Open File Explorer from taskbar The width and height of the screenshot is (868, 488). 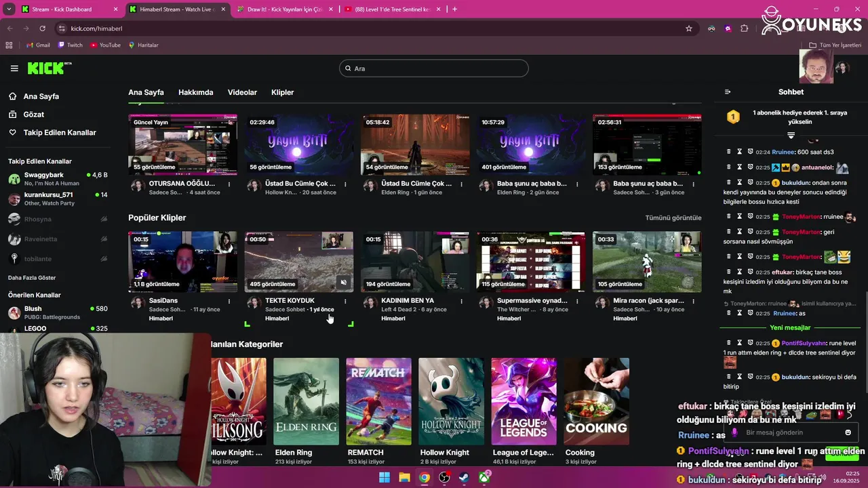[x=404, y=477]
